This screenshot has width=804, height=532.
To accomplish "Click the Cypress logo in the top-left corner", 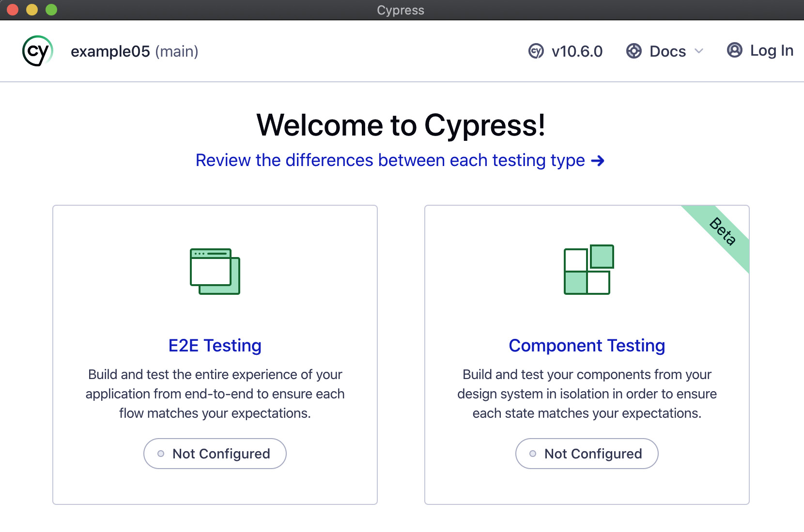I will pos(35,51).
